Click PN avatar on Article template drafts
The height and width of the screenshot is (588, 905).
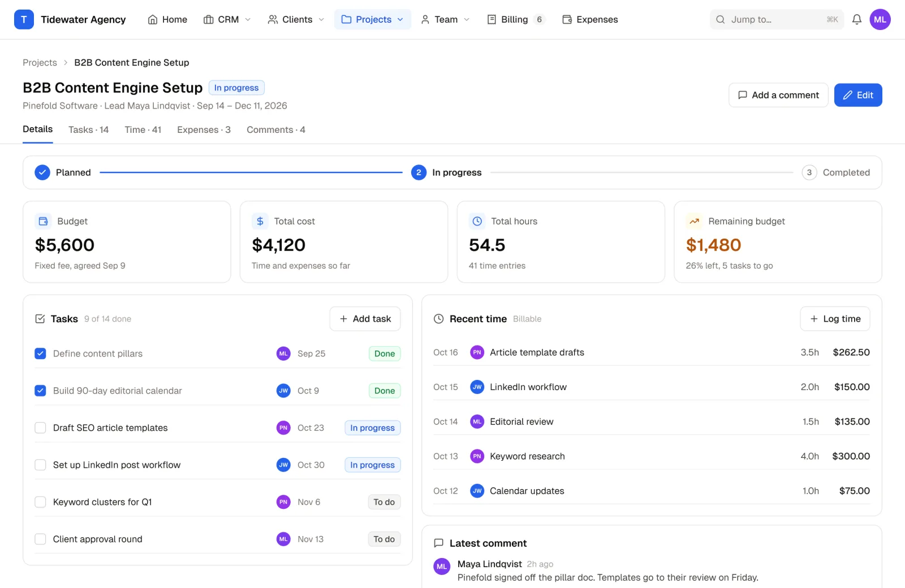pos(477,352)
